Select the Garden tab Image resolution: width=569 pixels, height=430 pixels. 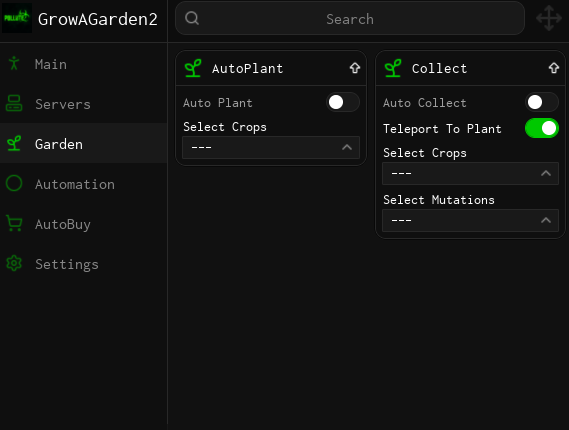[83, 143]
